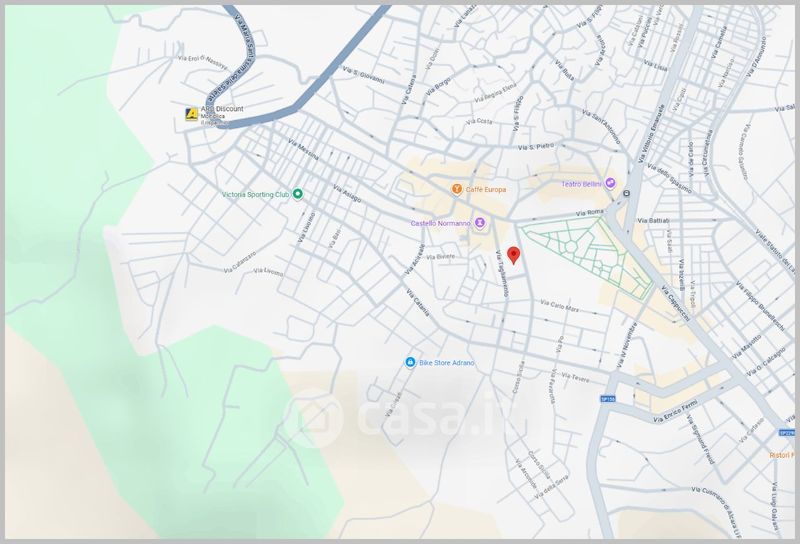Click the ARD Discount store icon

pos(191,115)
